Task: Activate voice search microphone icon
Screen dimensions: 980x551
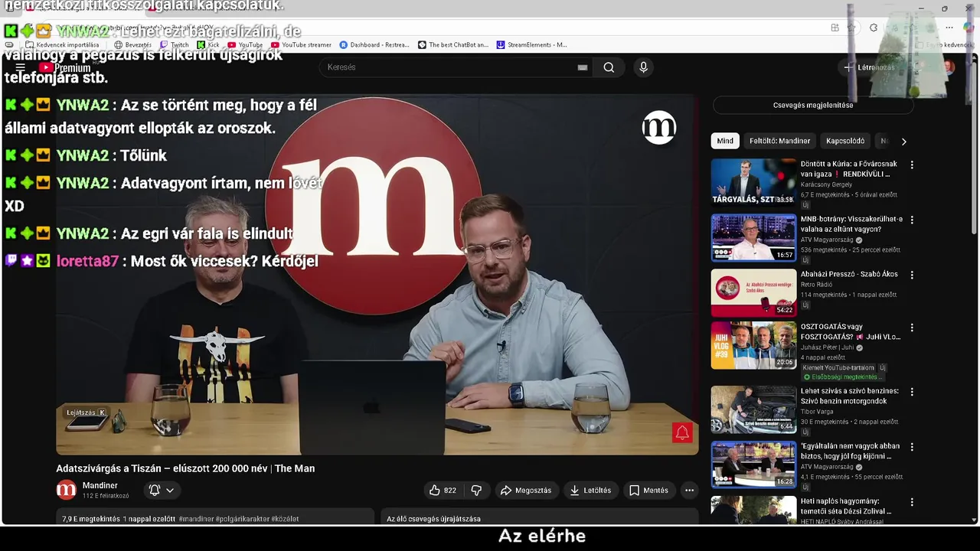Action: click(x=643, y=67)
